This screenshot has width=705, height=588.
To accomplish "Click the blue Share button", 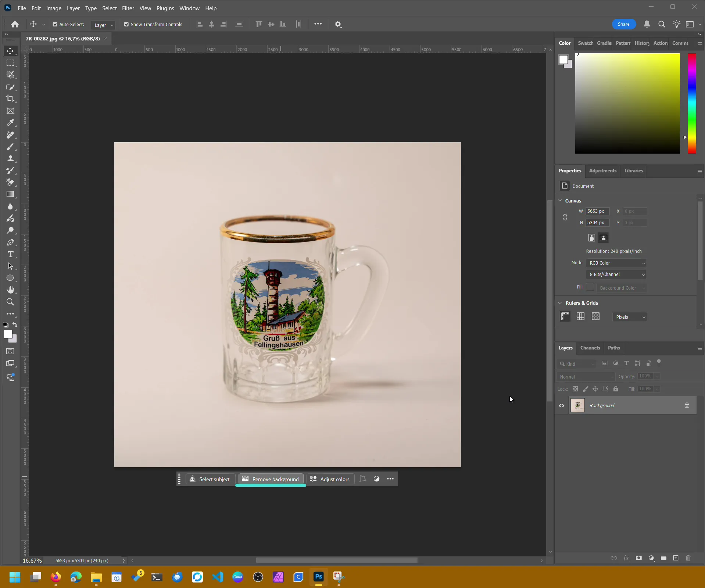I will point(623,24).
